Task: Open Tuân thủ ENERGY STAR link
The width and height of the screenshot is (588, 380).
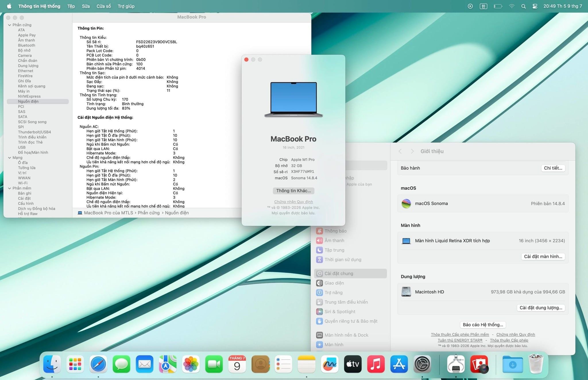Action: (460, 340)
